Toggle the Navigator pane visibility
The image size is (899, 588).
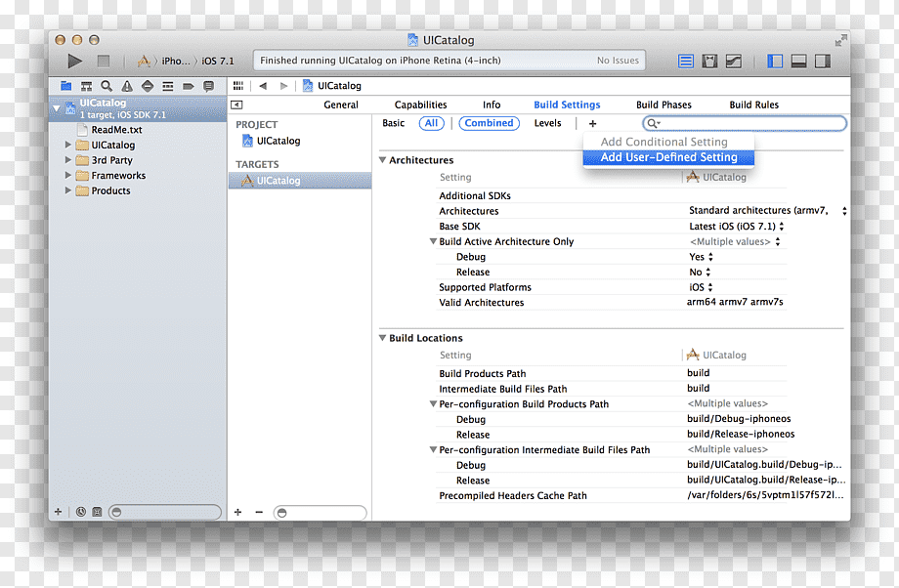[x=775, y=61]
